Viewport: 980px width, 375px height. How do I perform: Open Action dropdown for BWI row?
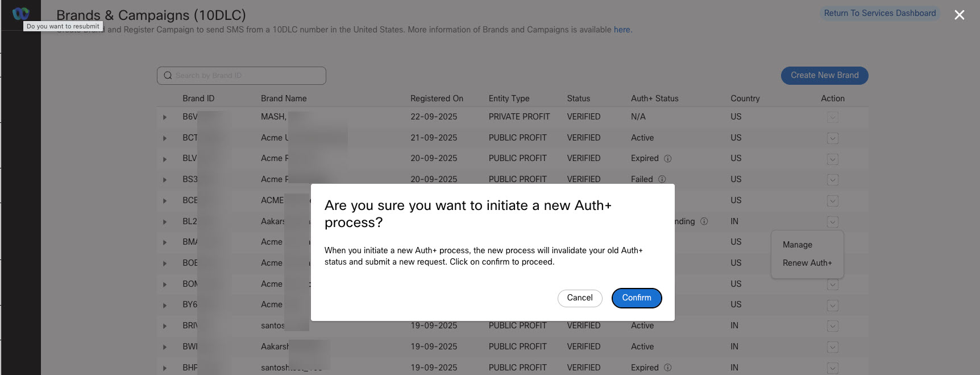833,347
